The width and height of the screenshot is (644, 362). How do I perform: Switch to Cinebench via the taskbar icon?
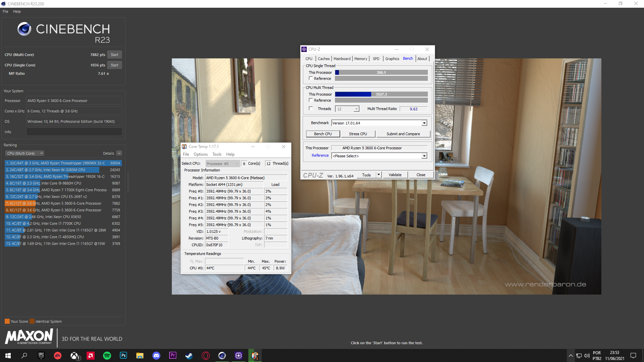pyautogui.click(x=222, y=356)
